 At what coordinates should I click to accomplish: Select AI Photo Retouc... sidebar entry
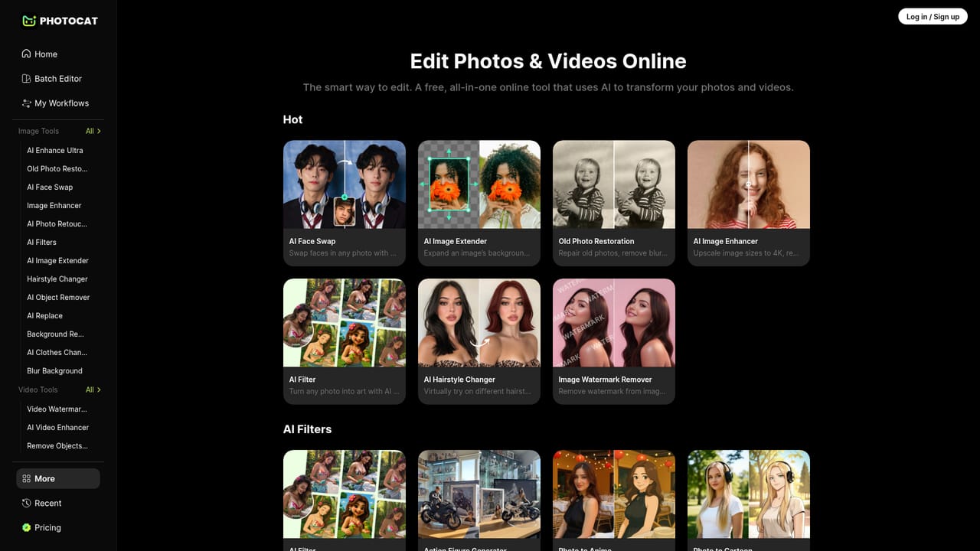tap(57, 224)
